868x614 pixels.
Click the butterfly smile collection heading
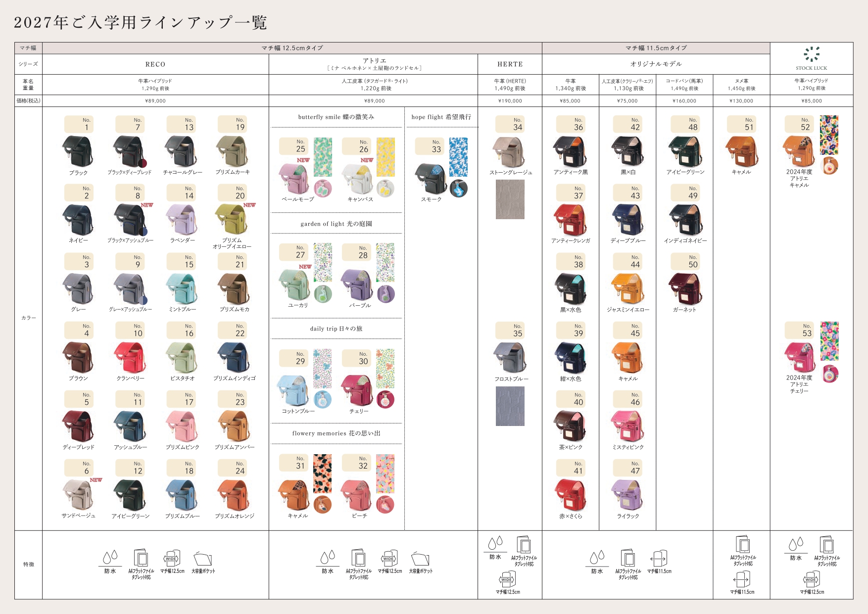(336, 117)
